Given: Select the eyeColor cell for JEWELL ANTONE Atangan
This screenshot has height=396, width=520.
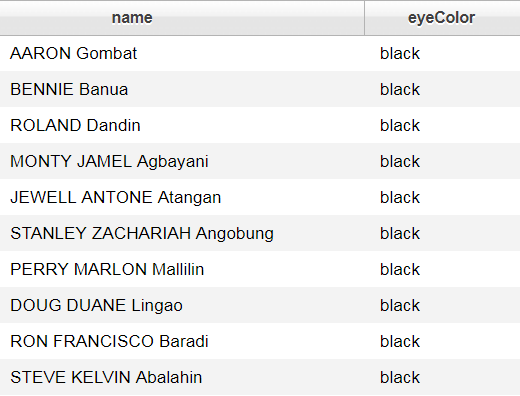Looking at the screenshot, I should [442, 197].
